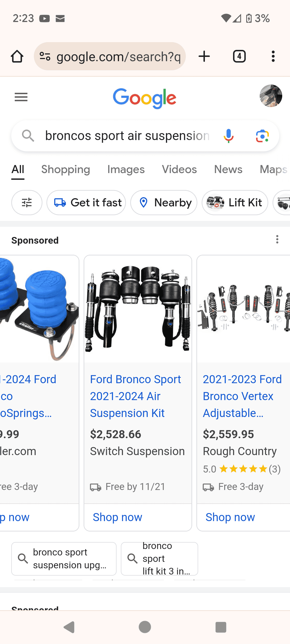290x644 pixels.
Task: Tap the Chrome home icon
Action: 17,56
